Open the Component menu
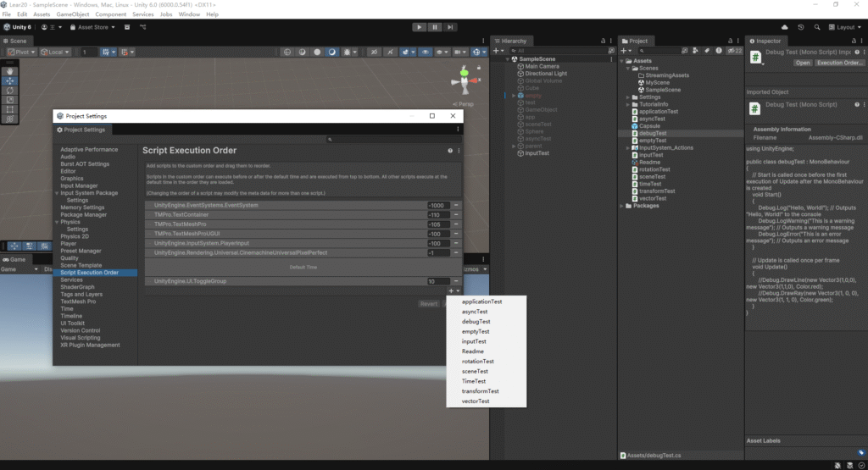868x470 pixels. click(111, 14)
